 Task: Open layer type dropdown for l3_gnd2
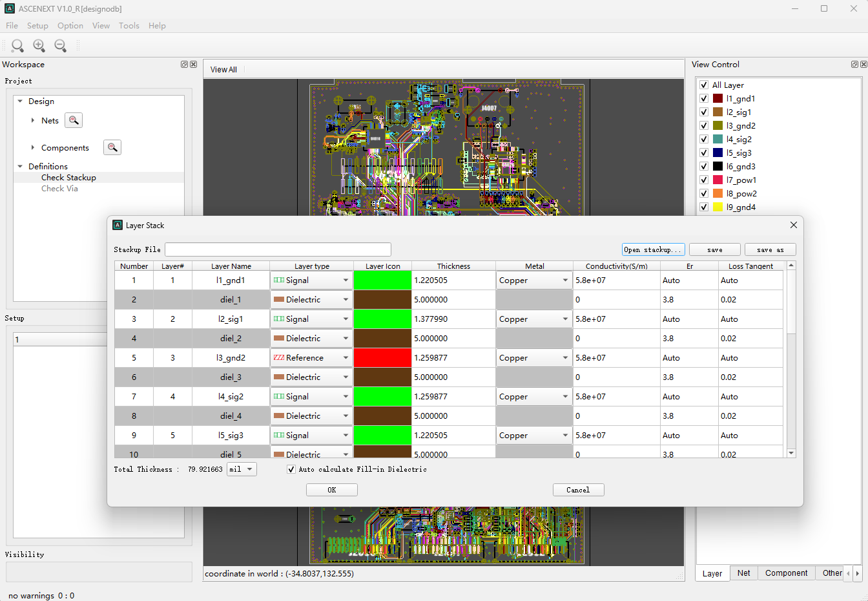pyautogui.click(x=346, y=358)
